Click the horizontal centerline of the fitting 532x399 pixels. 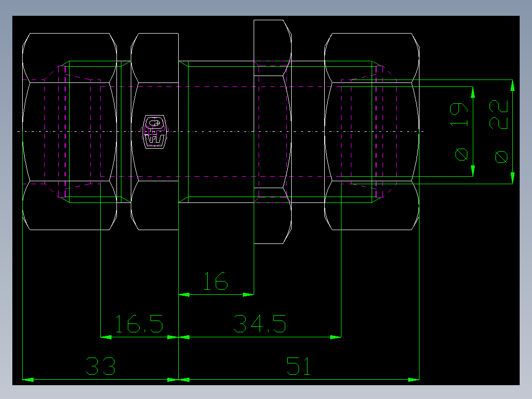click(x=222, y=131)
